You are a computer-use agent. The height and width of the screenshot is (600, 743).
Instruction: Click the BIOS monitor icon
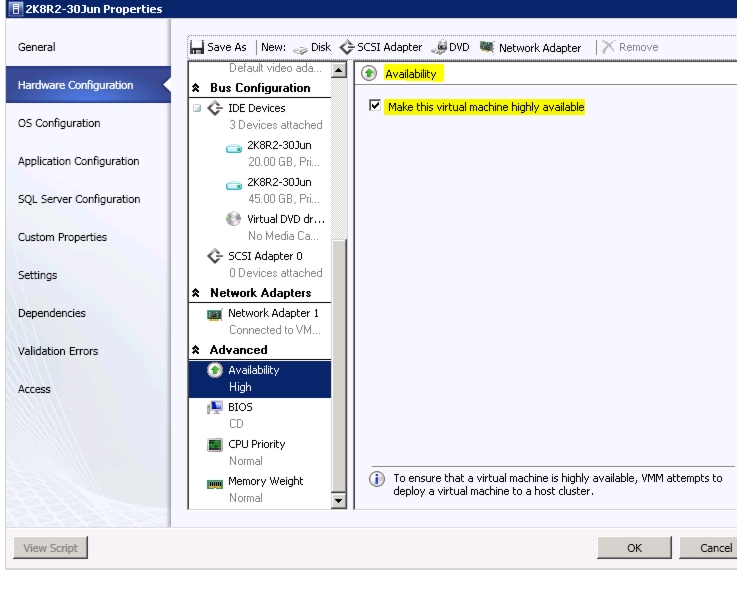[215, 407]
